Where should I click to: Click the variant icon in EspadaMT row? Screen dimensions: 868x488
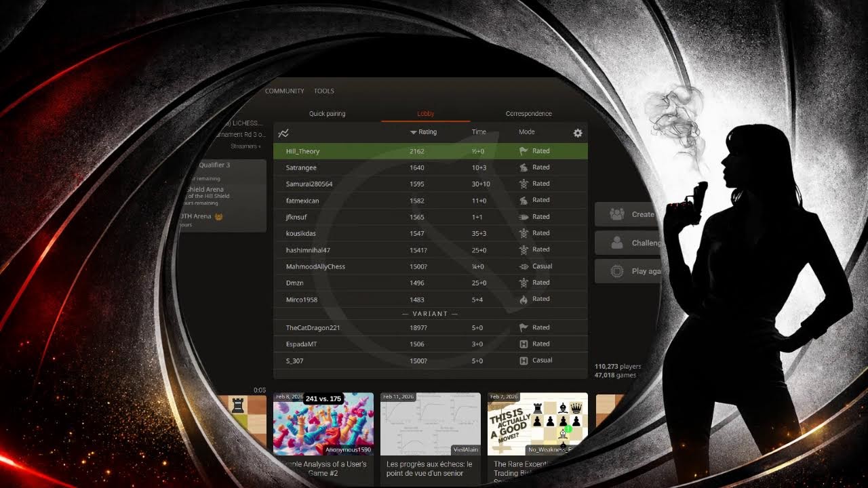524,344
